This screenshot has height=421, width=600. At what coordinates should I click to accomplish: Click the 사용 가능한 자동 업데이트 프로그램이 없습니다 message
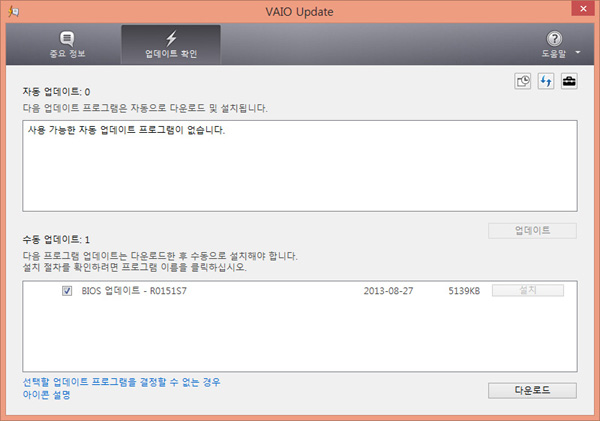(126, 130)
